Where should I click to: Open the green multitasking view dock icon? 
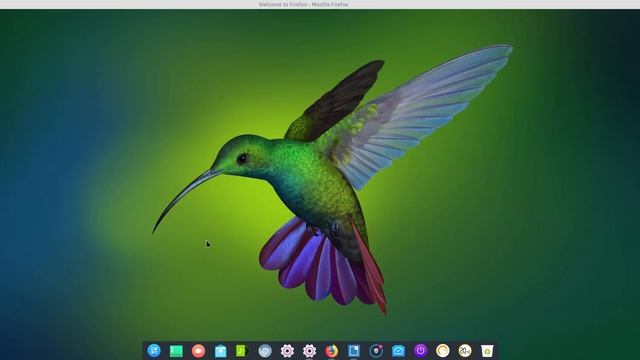tap(176, 351)
